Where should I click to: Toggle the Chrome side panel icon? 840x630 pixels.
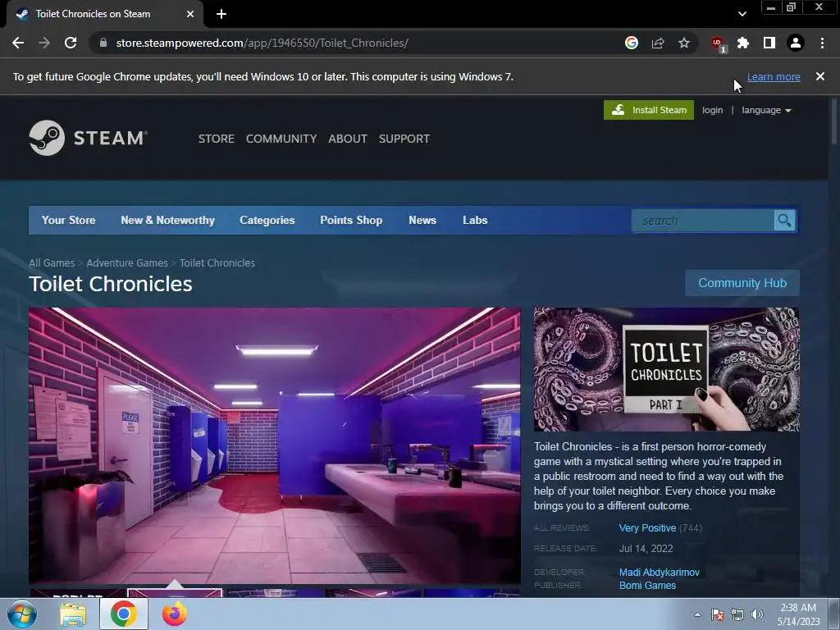[769, 43]
